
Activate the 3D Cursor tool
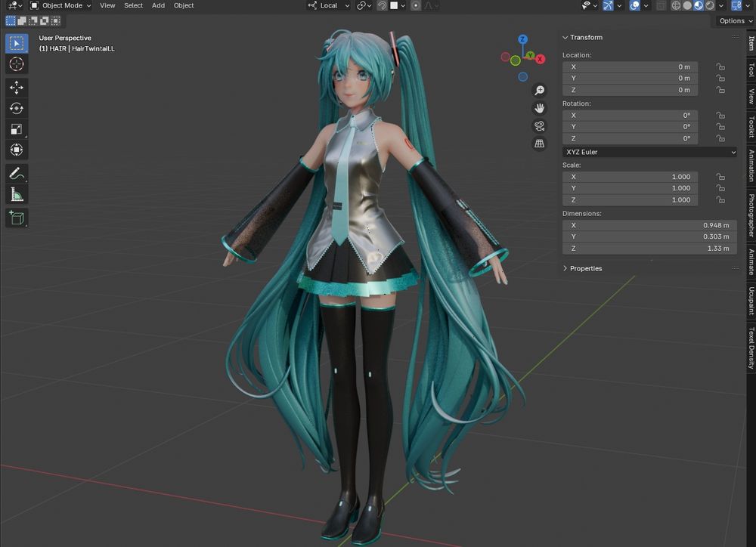(x=17, y=64)
